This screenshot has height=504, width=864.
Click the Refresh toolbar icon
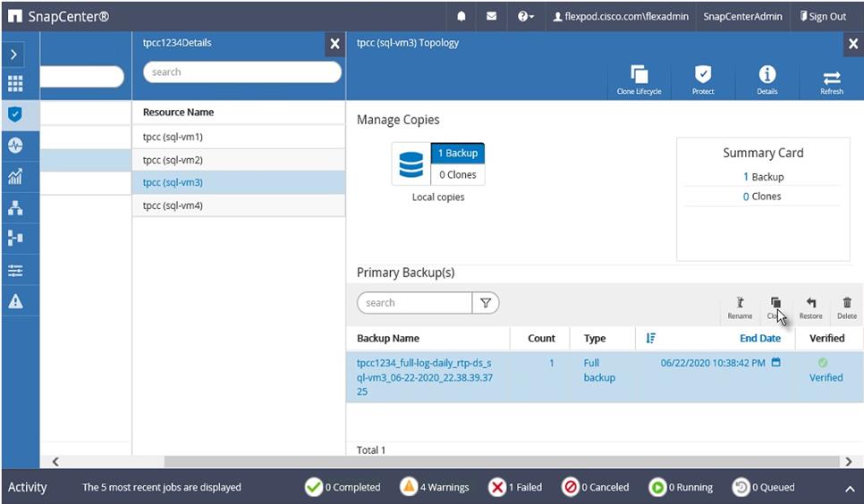pos(832,82)
